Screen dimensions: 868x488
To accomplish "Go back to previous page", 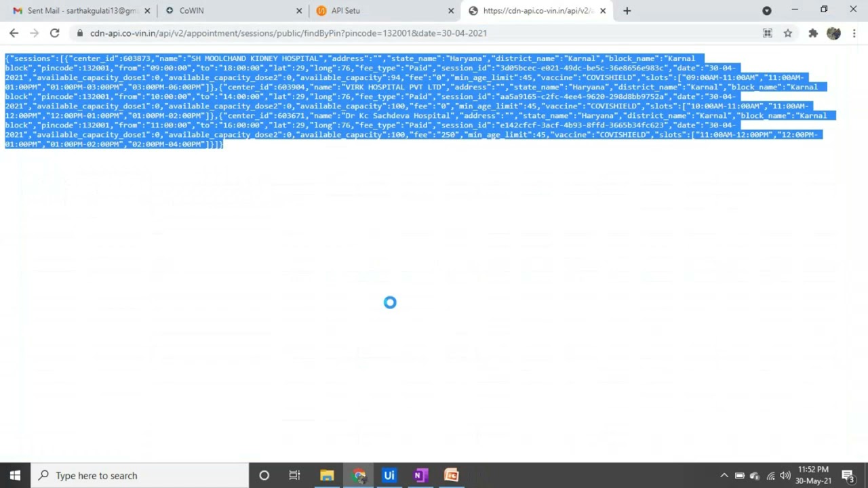I will pos(14,33).
